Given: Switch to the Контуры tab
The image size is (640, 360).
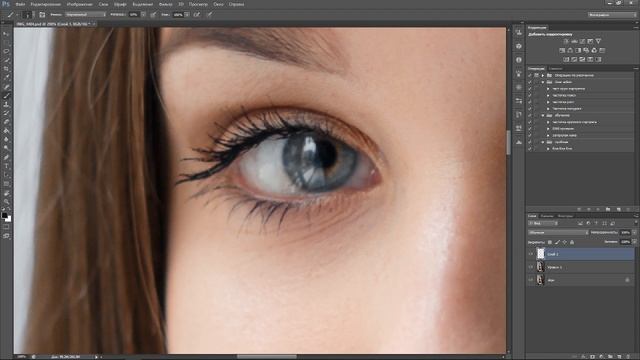Looking at the screenshot, I should pyautogui.click(x=565, y=216).
